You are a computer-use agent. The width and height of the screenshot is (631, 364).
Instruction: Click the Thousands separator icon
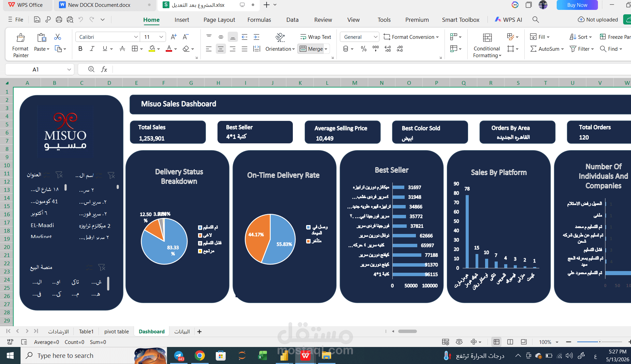point(376,49)
